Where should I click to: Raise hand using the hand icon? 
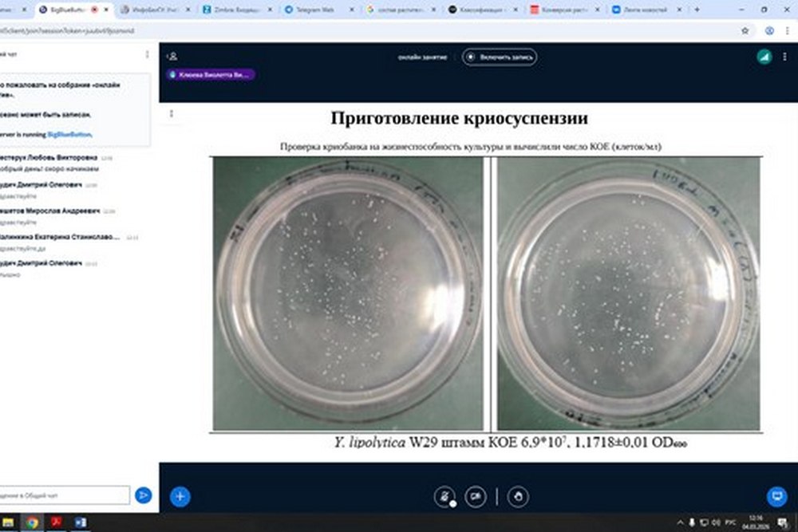pyautogui.click(x=518, y=496)
